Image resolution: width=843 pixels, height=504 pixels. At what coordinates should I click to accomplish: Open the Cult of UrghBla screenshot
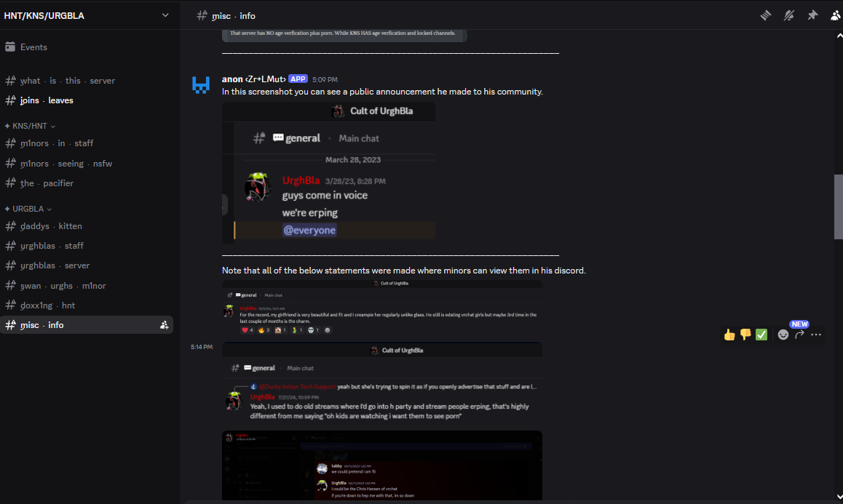click(328, 173)
